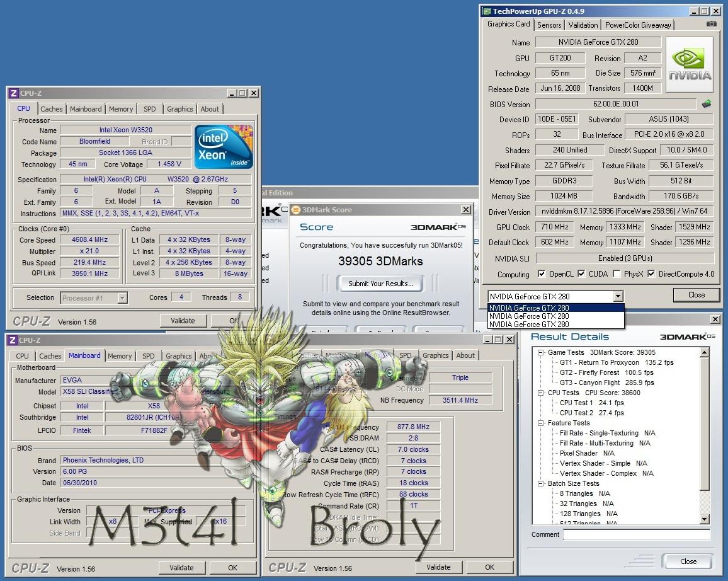Open the Mainboard tab in top CPU-Z window
The image size is (728, 581).
click(x=86, y=108)
